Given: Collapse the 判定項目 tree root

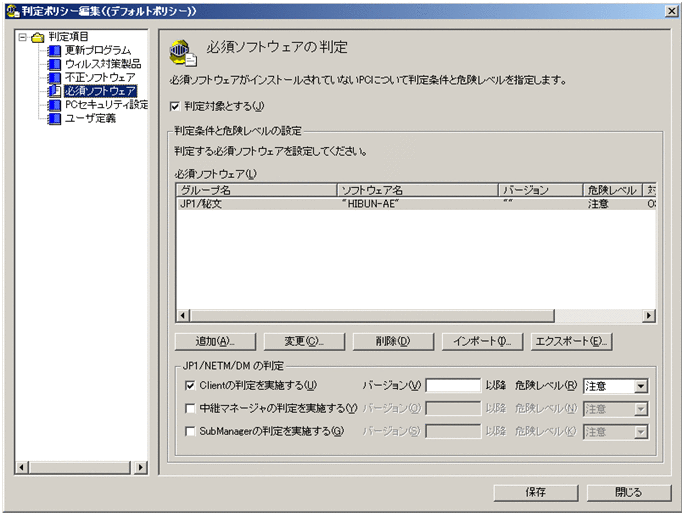Looking at the screenshot, I should (22, 37).
